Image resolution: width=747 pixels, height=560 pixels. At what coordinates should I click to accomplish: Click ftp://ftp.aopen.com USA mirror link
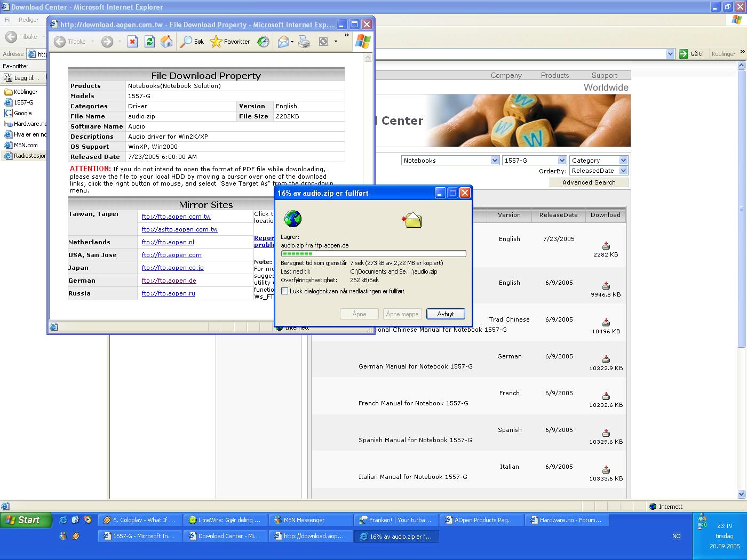(x=171, y=255)
